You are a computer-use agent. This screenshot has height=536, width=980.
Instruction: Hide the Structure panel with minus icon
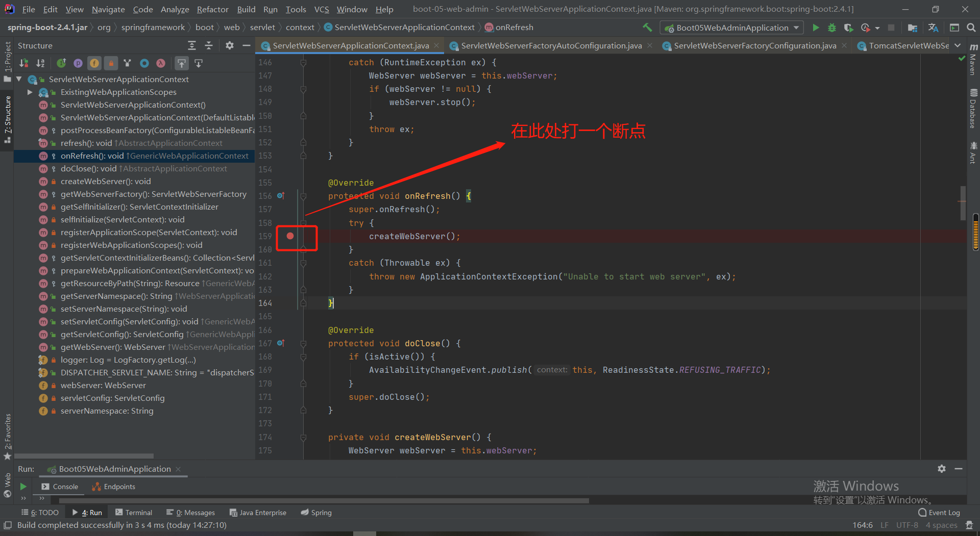pyautogui.click(x=246, y=45)
